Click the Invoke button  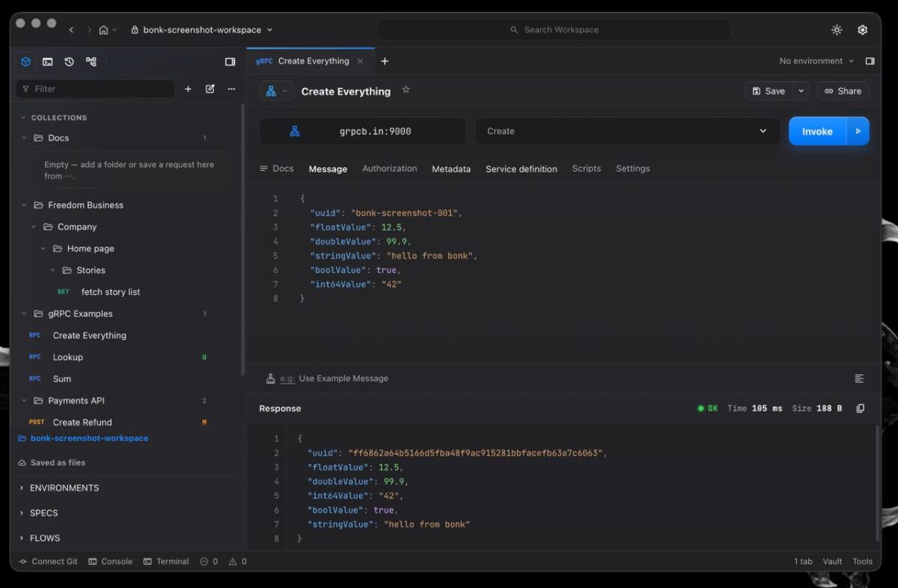817,131
